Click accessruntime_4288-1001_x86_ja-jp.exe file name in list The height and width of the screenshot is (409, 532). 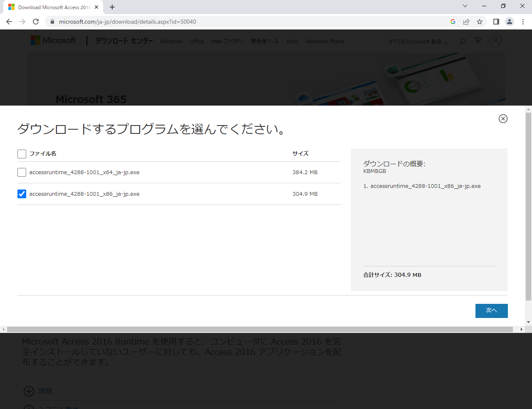pyautogui.click(x=84, y=194)
